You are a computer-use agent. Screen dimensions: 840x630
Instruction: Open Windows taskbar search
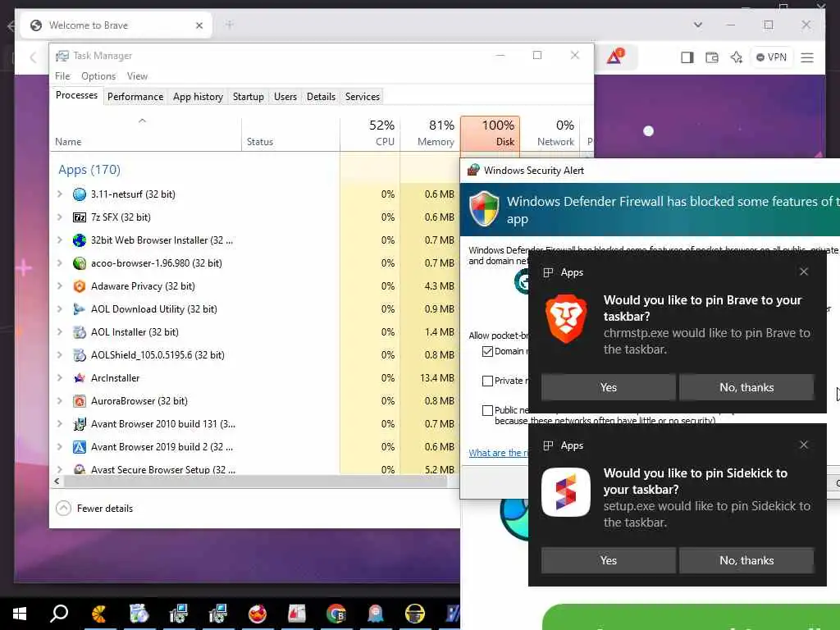59,614
